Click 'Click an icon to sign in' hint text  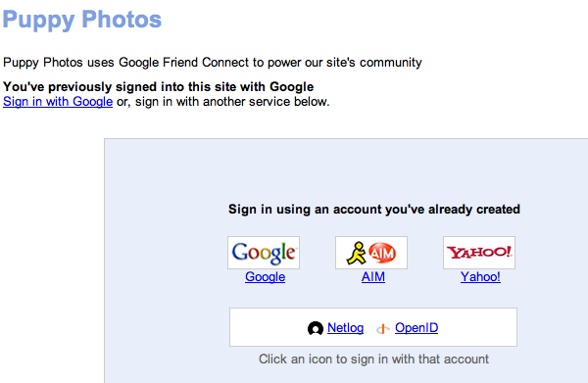[x=373, y=359]
